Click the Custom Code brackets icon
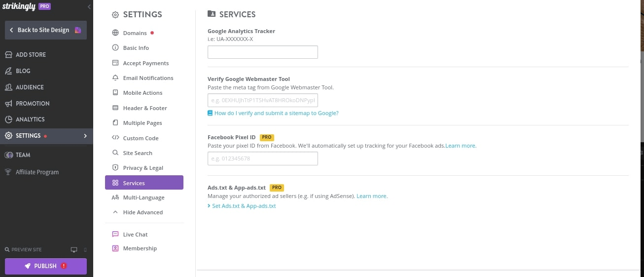The image size is (644, 277). 115,138
